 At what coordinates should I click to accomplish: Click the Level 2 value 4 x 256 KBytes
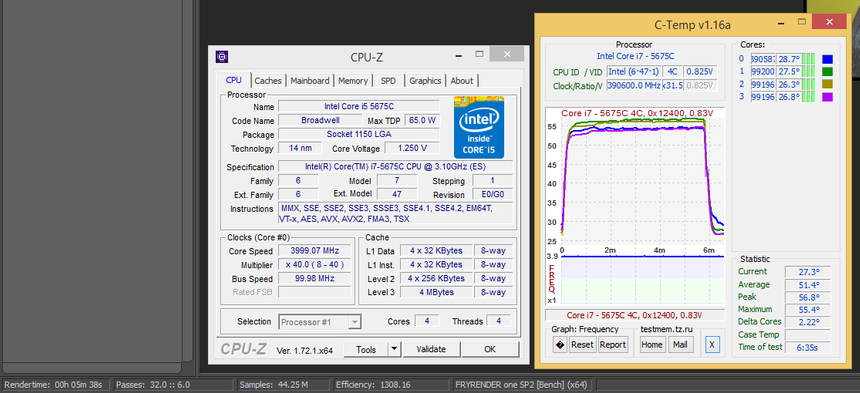click(436, 278)
